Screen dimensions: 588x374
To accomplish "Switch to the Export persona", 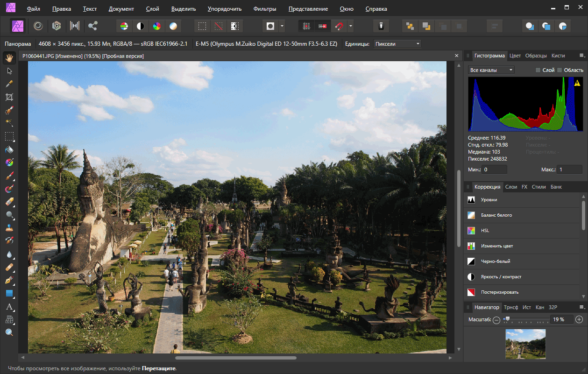I will [92, 26].
